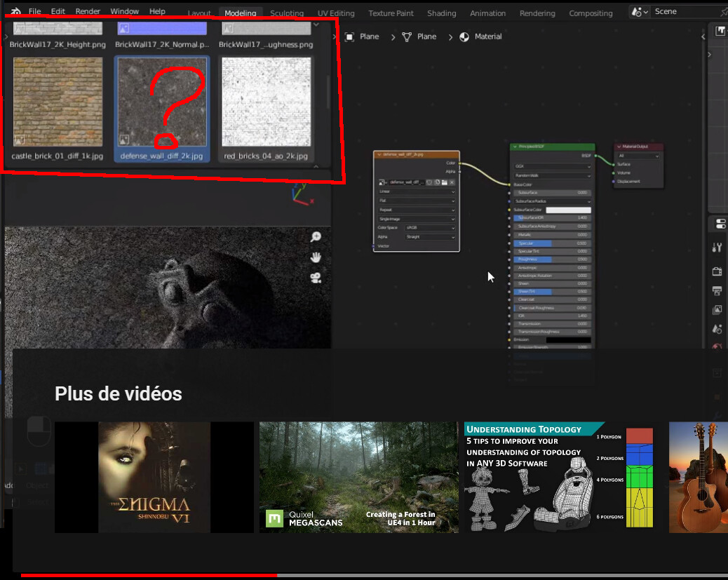Open the File menu

click(35, 12)
